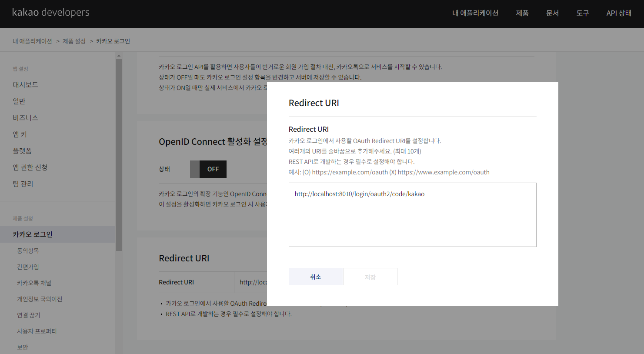Screen dimensions: 644x354
Task: Click the 저장 button in dialog
Action: point(370,277)
